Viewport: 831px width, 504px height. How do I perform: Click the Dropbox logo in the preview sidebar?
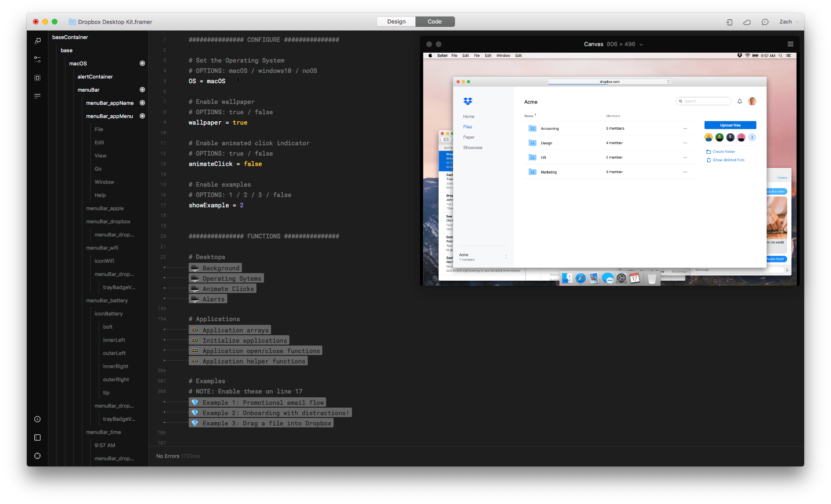(x=468, y=102)
